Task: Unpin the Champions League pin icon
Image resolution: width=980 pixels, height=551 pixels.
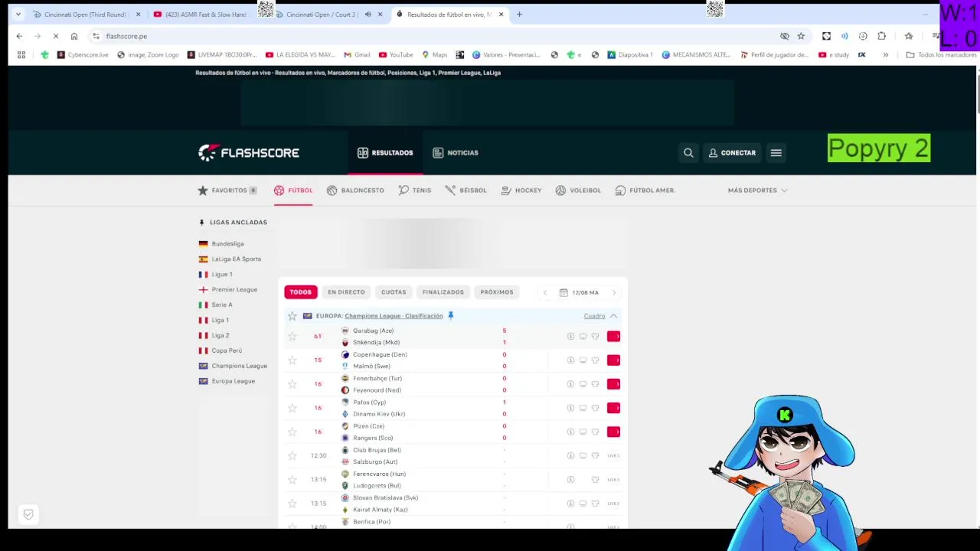Action: [450, 315]
